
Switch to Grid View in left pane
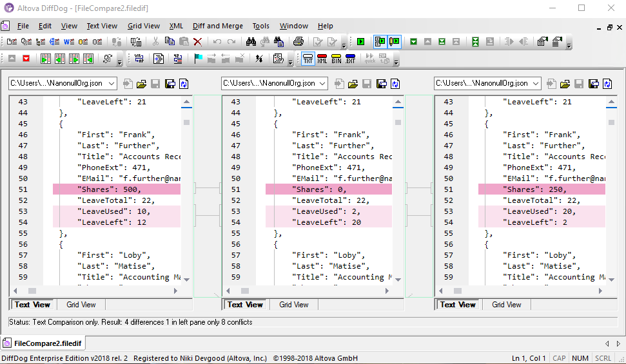tap(81, 305)
